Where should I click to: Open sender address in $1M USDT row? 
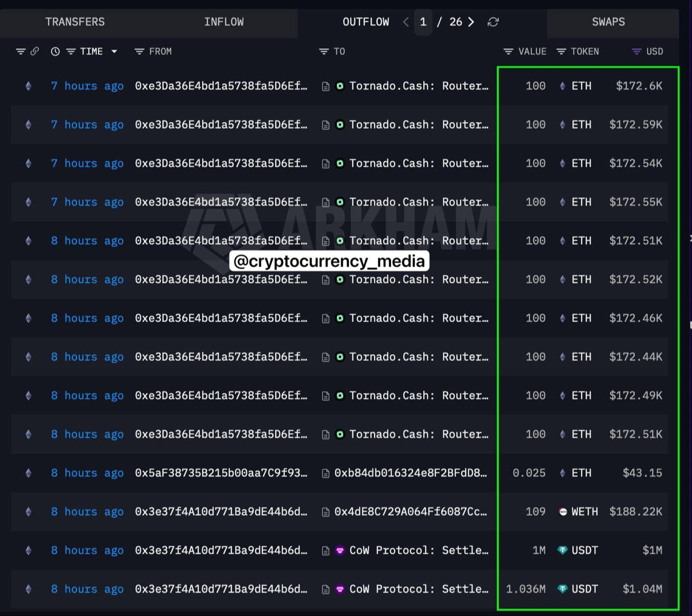click(221, 551)
